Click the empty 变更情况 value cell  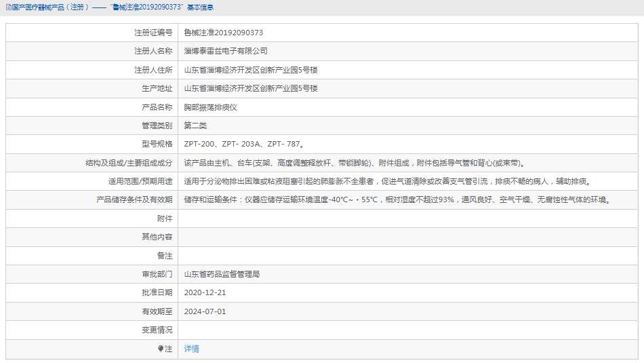[407, 330]
